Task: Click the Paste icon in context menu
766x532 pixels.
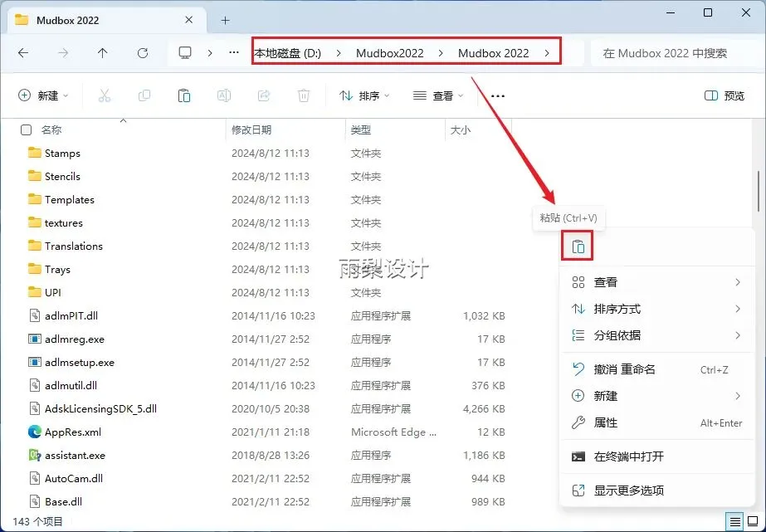Action: [x=578, y=246]
